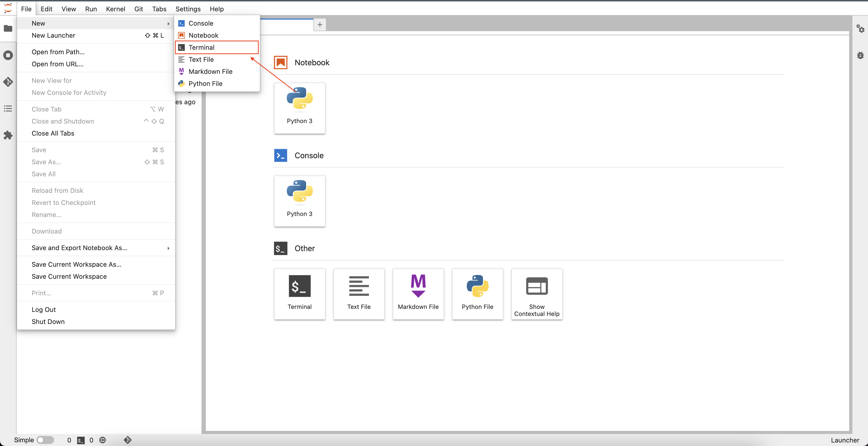
Task: Launch Python 3 Notebook tile
Action: coord(299,108)
